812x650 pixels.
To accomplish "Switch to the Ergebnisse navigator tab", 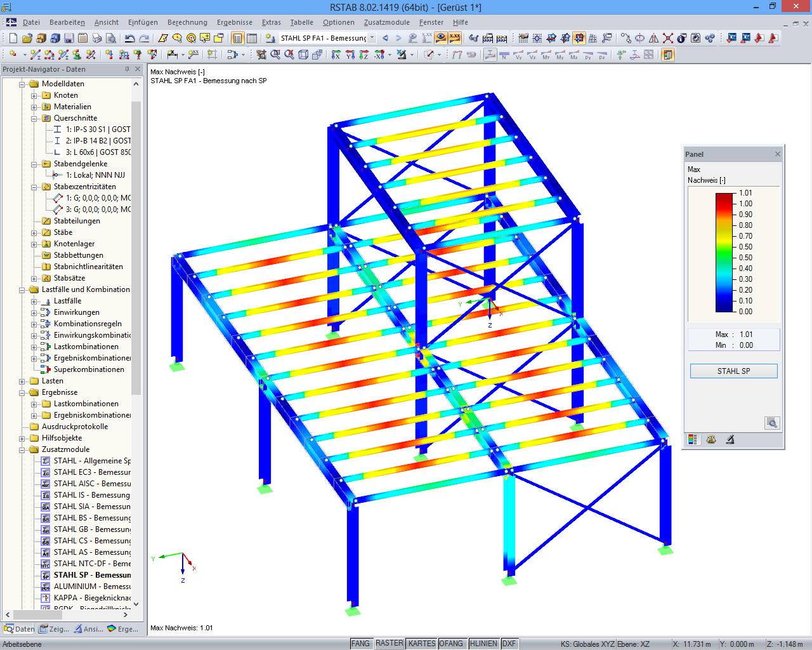I will pyautogui.click(x=123, y=629).
